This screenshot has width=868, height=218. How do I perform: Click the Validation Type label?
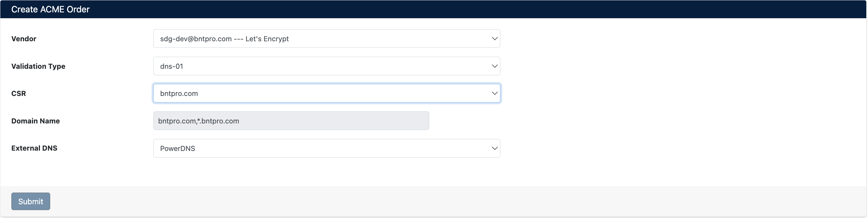(x=39, y=66)
